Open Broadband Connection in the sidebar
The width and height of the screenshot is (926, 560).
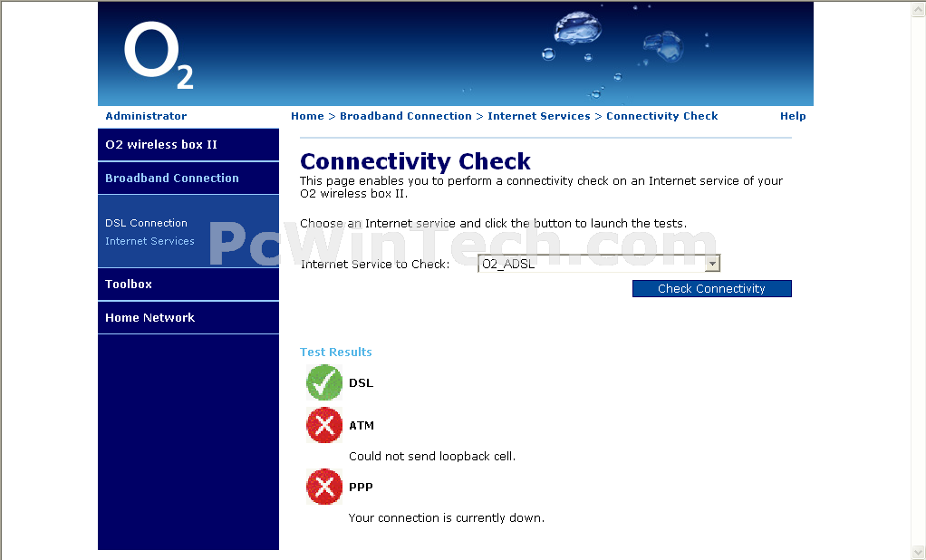(x=188, y=178)
